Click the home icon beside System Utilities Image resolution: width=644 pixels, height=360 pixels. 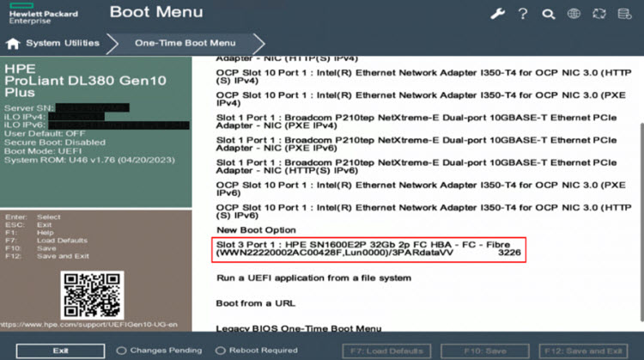tap(13, 43)
